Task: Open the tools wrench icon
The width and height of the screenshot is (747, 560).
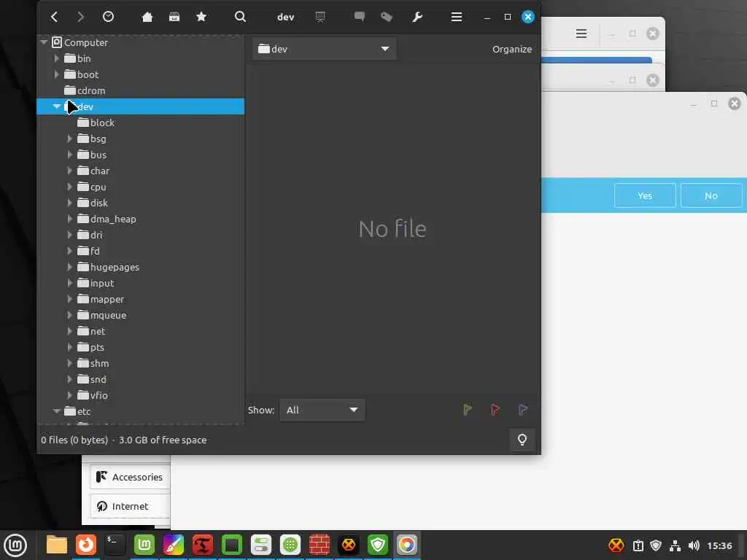Action: point(417,17)
